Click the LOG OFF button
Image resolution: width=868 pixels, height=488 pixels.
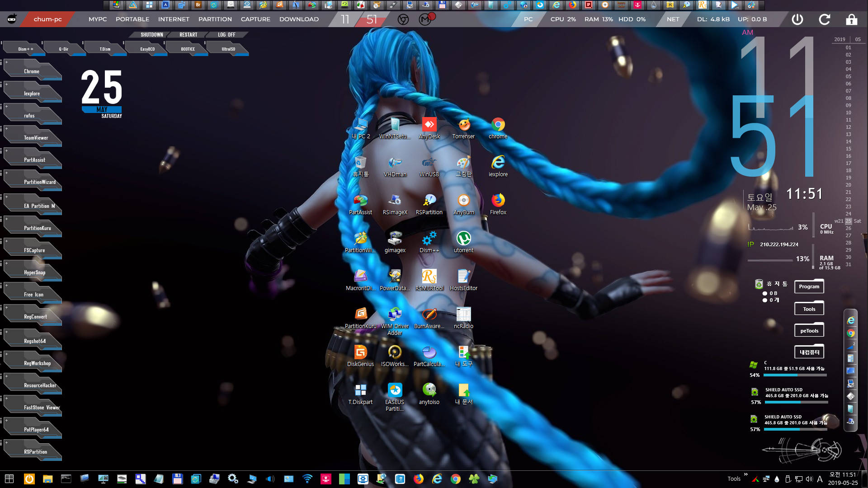(226, 35)
